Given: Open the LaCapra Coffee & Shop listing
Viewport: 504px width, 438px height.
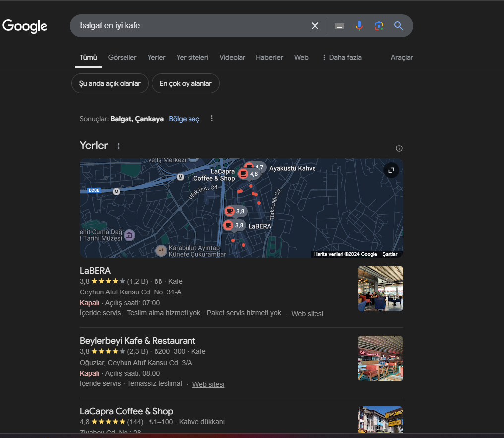Looking at the screenshot, I should (x=126, y=411).
